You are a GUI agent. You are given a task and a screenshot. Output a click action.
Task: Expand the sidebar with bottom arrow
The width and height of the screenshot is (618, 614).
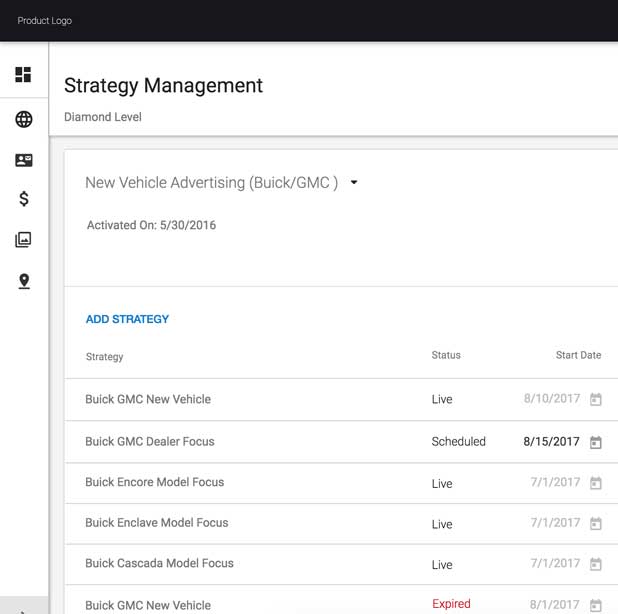[x=23, y=608]
